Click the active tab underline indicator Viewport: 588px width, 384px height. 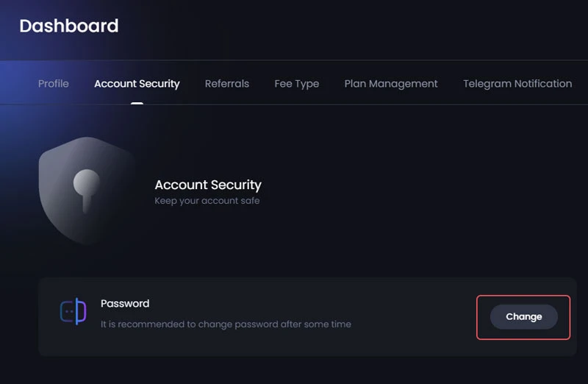pos(137,103)
